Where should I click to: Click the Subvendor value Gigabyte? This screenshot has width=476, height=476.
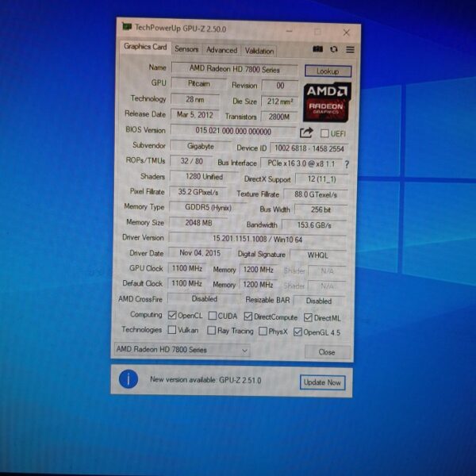click(x=201, y=146)
